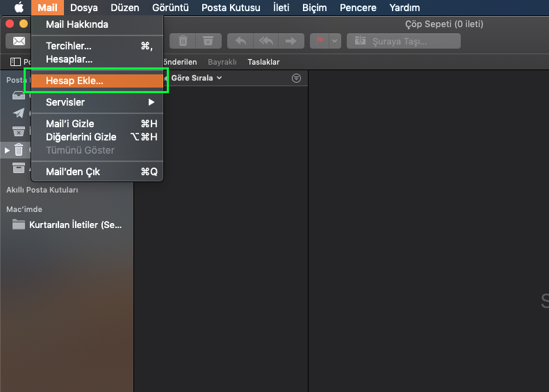Close the Mail menu via menu bar
The image size is (549, 392).
click(47, 8)
